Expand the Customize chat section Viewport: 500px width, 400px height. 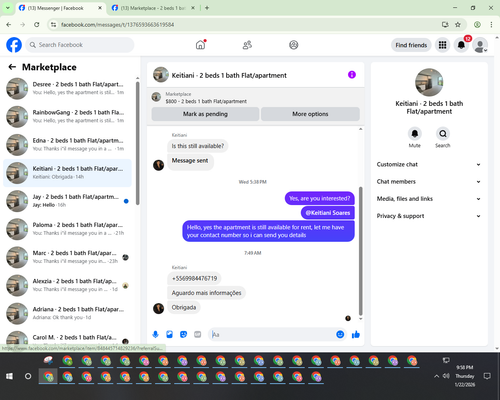point(429,164)
